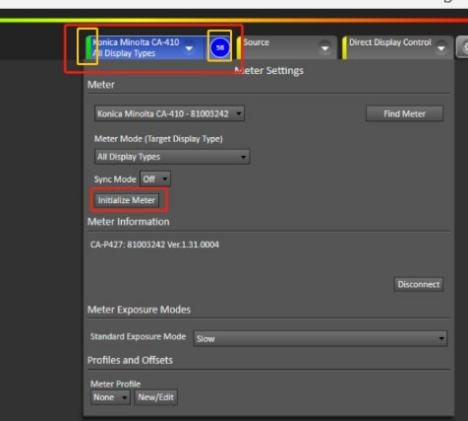The height and width of the screenshot is (421, 468).
Task: Click the blue circular meter read icon
Action: (x=220, y=48)
